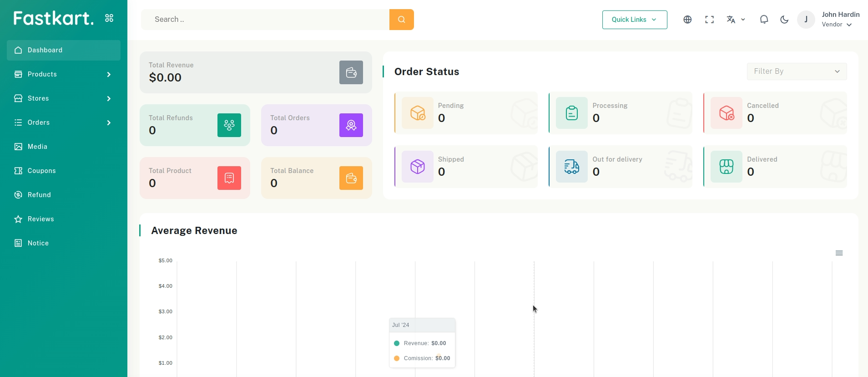Open the chart hamburger menu
This screenshot has height=377, width=868.
click(839, 253)
